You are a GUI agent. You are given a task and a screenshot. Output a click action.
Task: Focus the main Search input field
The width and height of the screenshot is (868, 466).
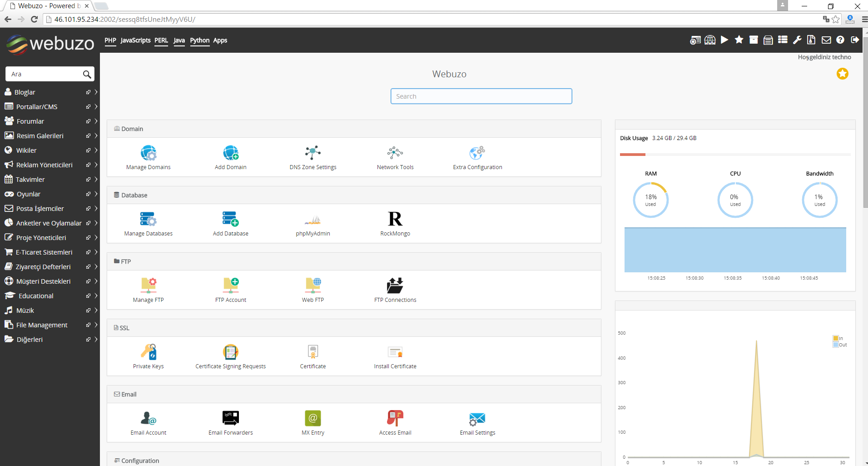pos(481,96)
